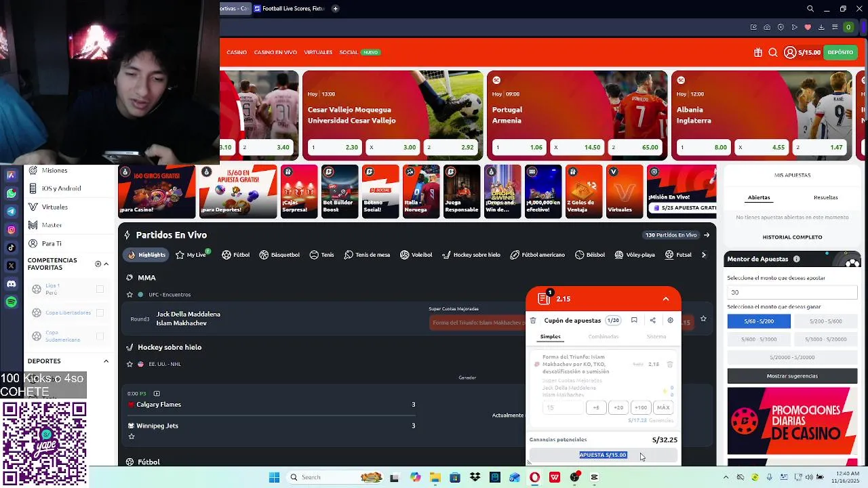The image size is (868, 488).
Task: Click Mostrar sugerencias button
Action: [x=792, y=375]
